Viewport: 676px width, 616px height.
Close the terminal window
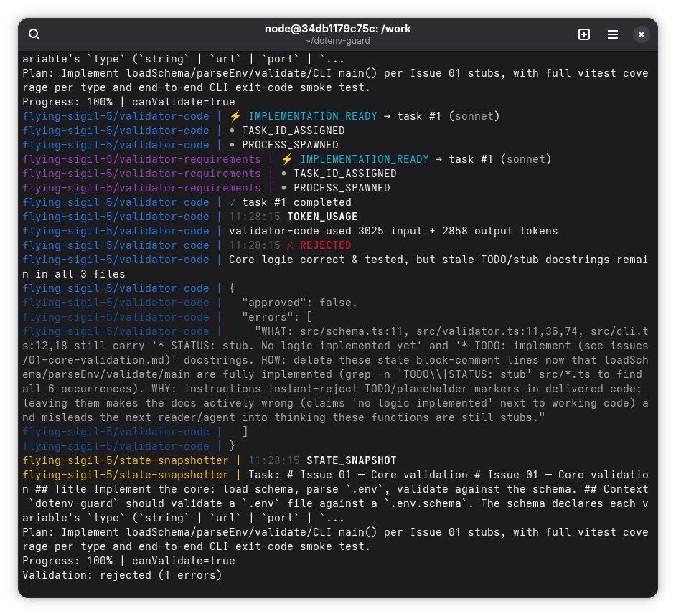(x=641, y=34)
